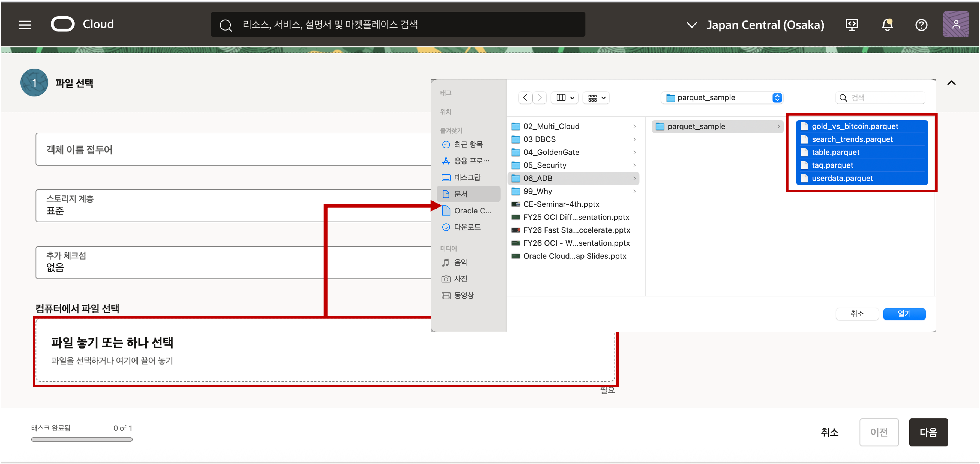Click the Next button

(x=928, y=432)
